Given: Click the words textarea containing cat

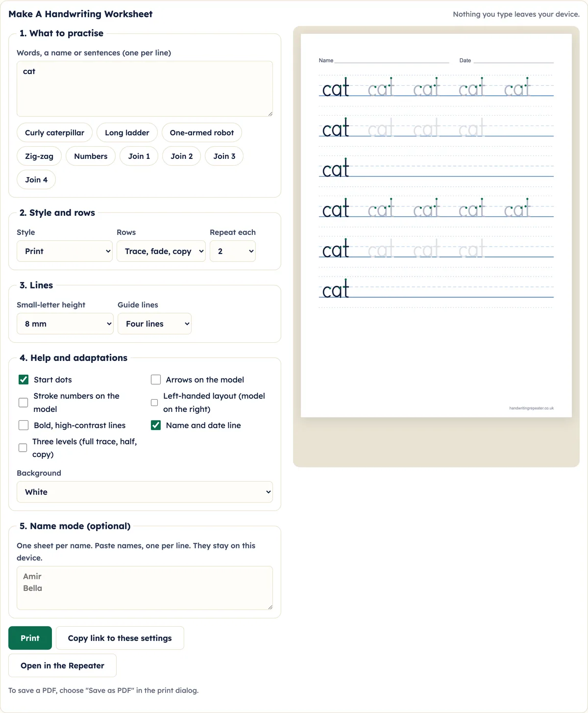Looking at the screenshot, I should pos(145,89).
